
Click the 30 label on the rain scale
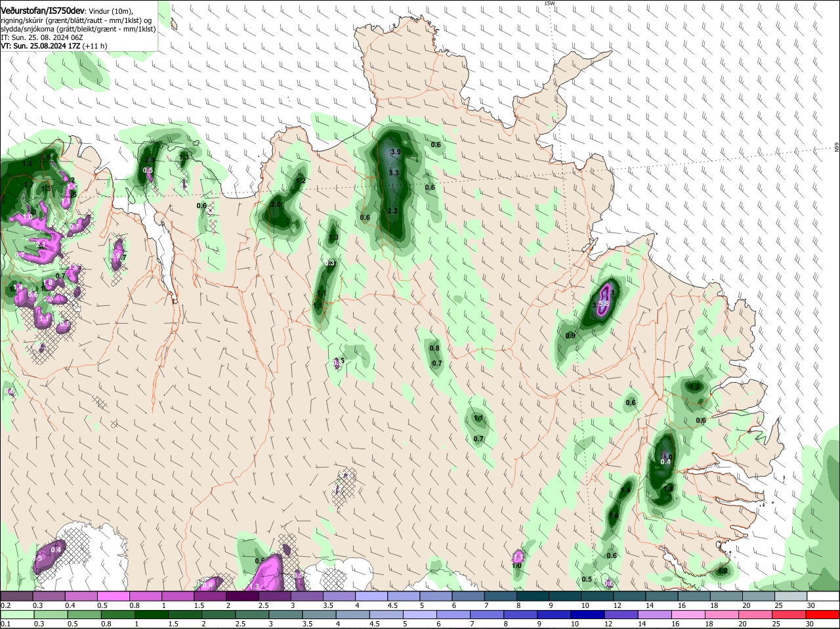(x=811, y=624)
